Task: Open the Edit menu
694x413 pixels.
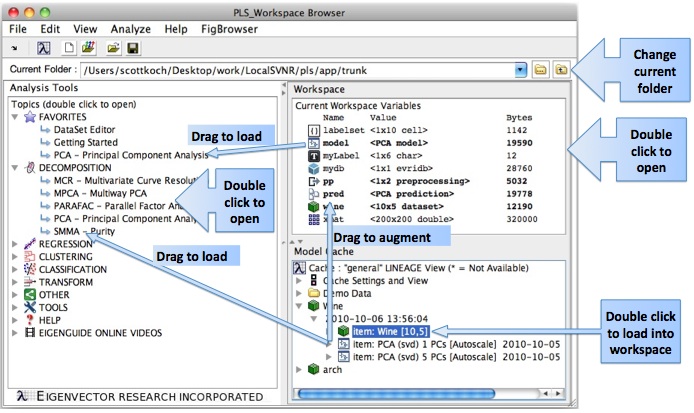Action: pyautogui.click(x=50, y=29)
